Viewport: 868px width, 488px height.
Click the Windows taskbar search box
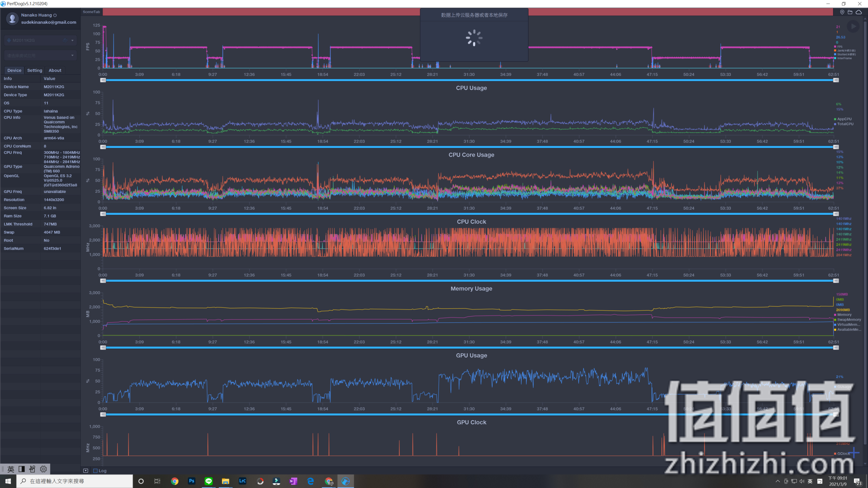tap(75, 481)
